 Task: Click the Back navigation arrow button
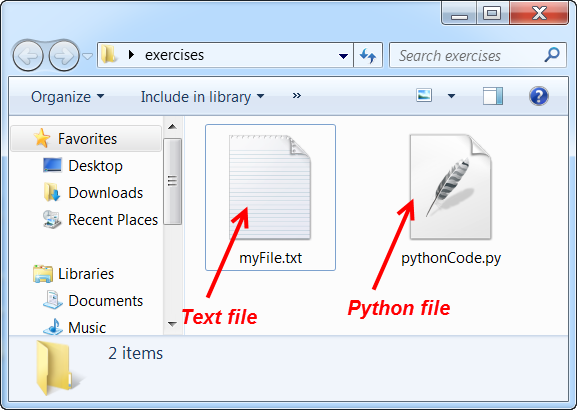click(28, 56)
